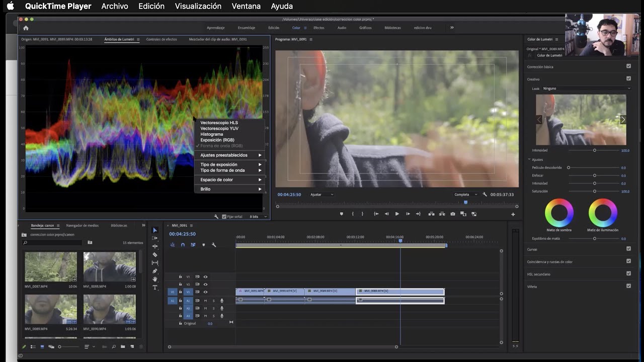Switch to Navegador de medios tab
This screenshot has width=644, height=362.
coord(83,226)
